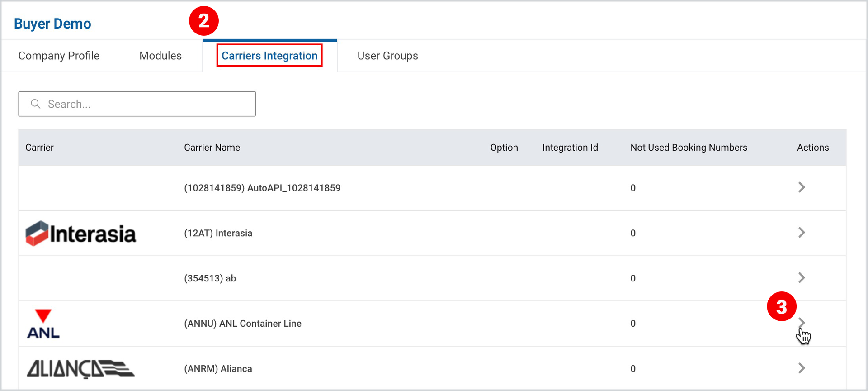Select the (1028141859) AutoAPI_1028141859 carrier name
The height and width of the screenshot is (391, 868).
pos(262,188)
